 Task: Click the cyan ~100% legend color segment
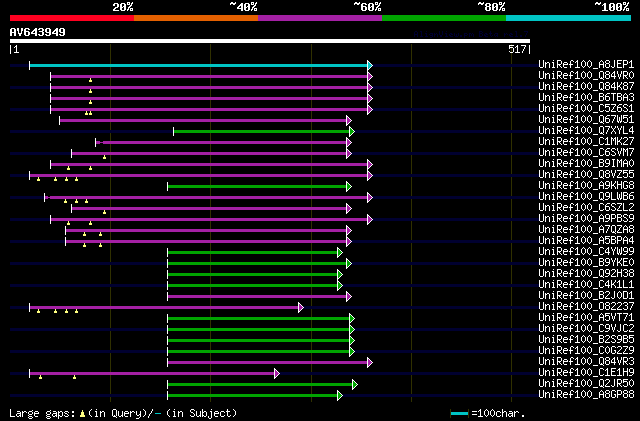569,18
